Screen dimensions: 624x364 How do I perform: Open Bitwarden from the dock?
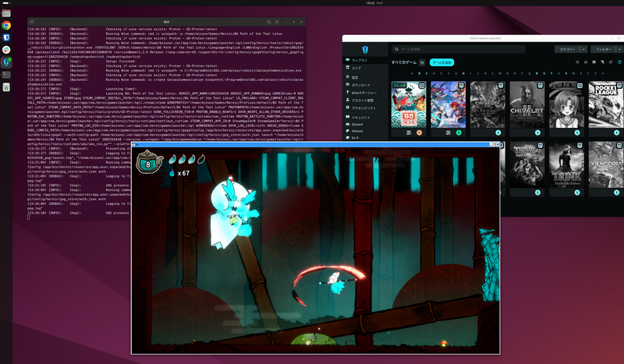pyautogui.click(x=6, y=37)
